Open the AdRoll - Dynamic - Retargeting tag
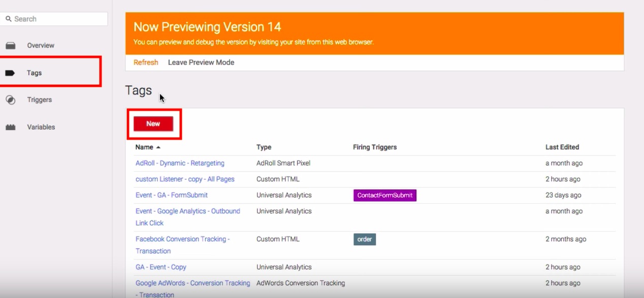 click(x=180, y=163)
